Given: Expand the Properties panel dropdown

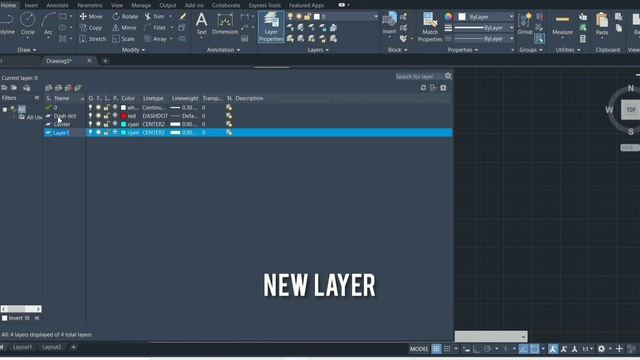Looking at the screenshot, I should (463, 50).
